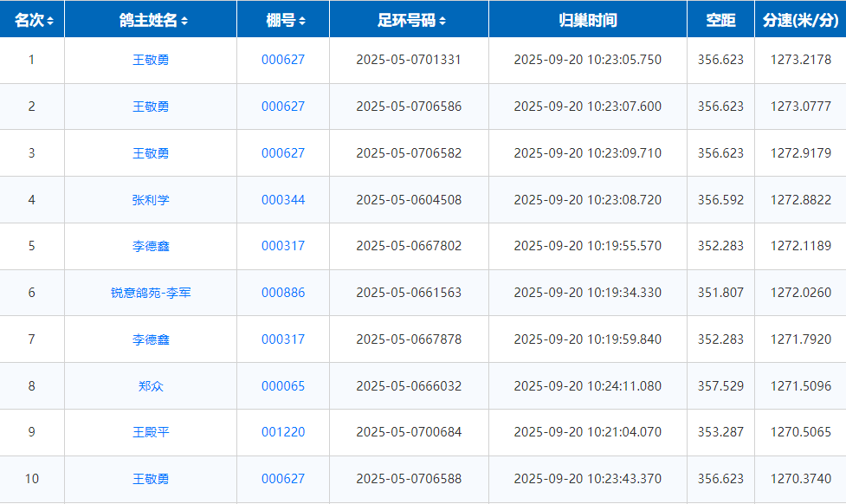The width and height of the screenshot is (846, 504).
Task: Click loft number 000344
Action: [283, 200]
